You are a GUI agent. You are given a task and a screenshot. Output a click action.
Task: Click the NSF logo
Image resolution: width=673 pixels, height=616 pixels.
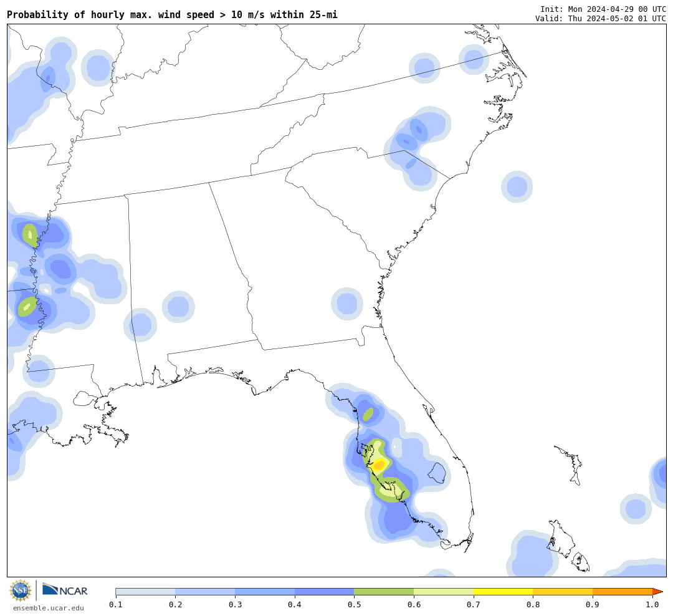coord(21,590)
